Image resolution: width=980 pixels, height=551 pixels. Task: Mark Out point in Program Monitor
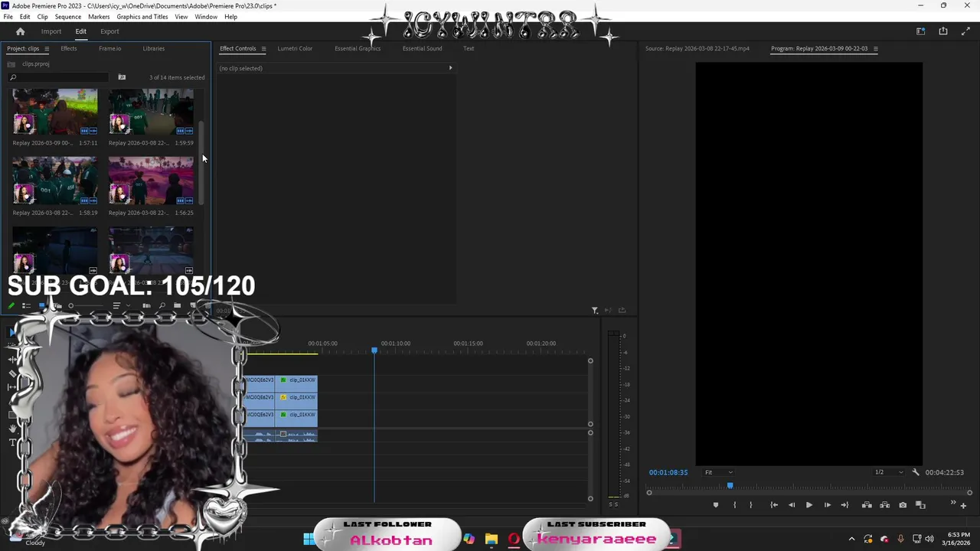[750, 505]
